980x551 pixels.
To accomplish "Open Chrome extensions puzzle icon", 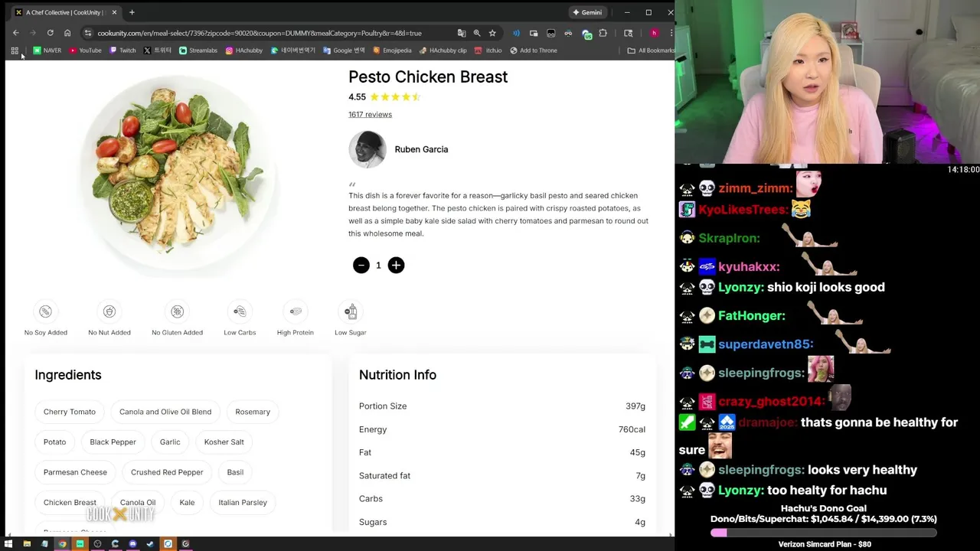I will (x=603, y=33).
